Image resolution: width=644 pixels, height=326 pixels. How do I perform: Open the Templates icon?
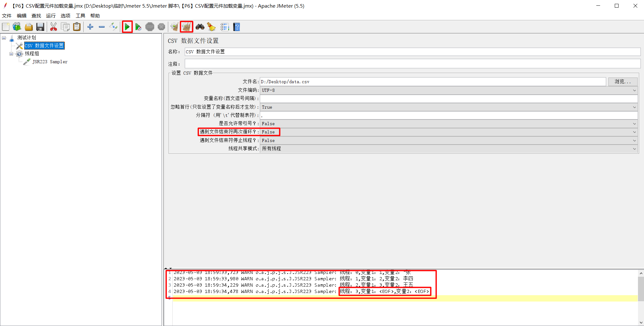17,27
